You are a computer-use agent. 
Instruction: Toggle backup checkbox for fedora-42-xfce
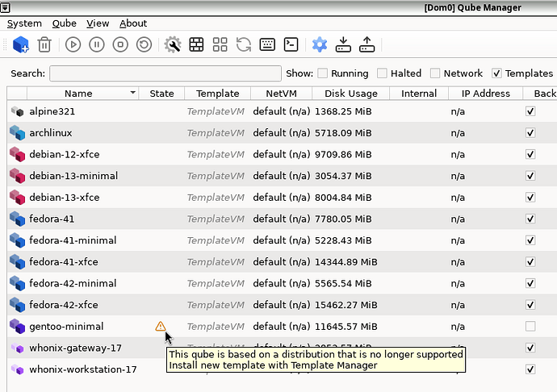pos(530,305)
